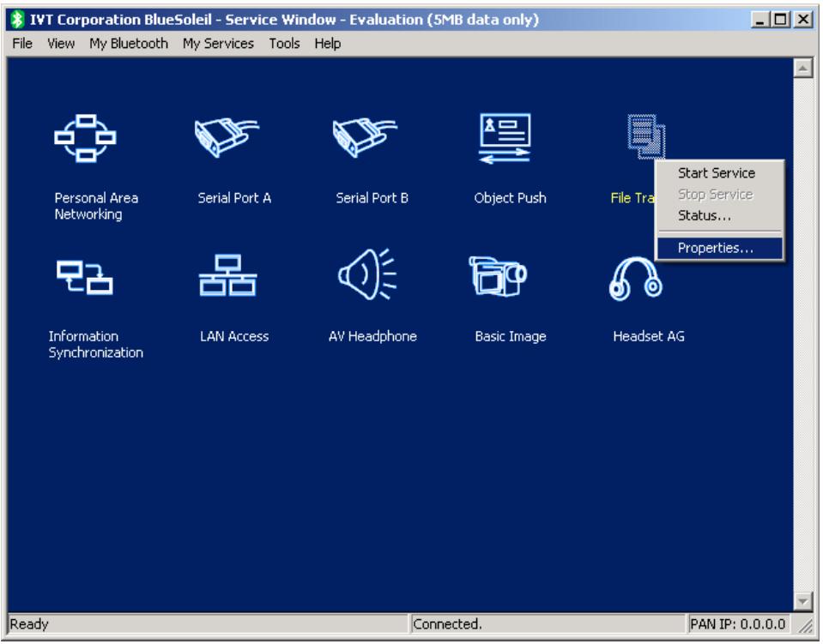Click the Basic Image label
This screenshot has width=823, height=644.
coord(510,337)
